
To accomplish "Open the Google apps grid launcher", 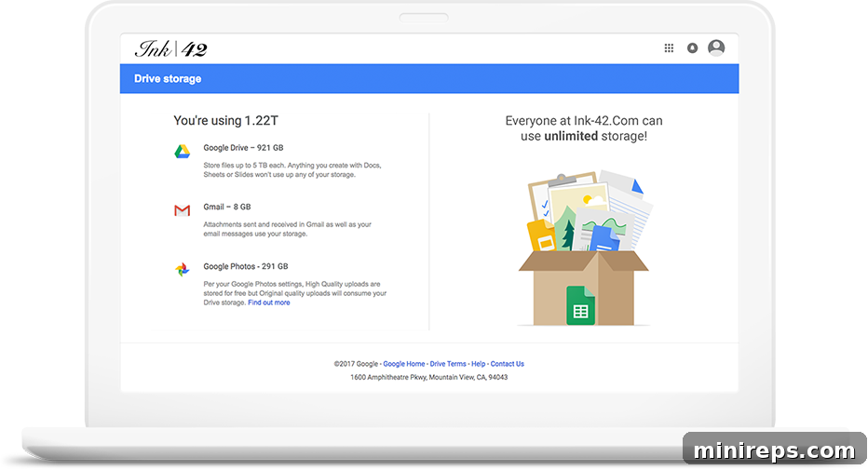I will pos(669,48).
